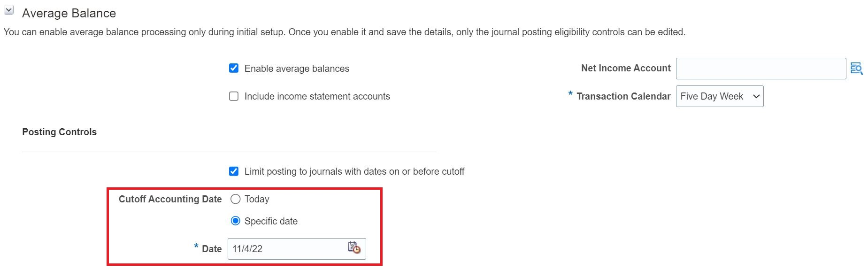Click the Specific date label text
The image size is (868, 270).
(271, 221)
